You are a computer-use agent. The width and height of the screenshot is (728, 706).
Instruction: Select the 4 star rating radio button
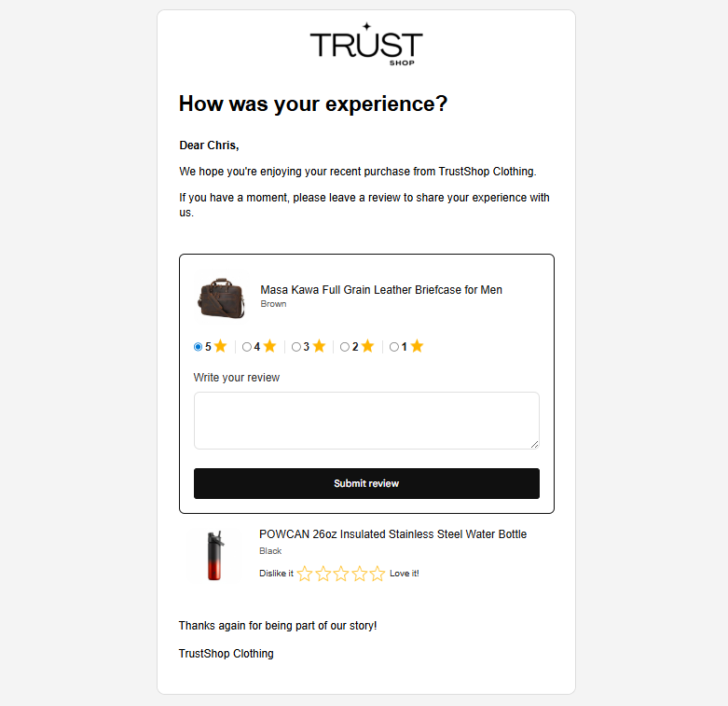(247, 347)
